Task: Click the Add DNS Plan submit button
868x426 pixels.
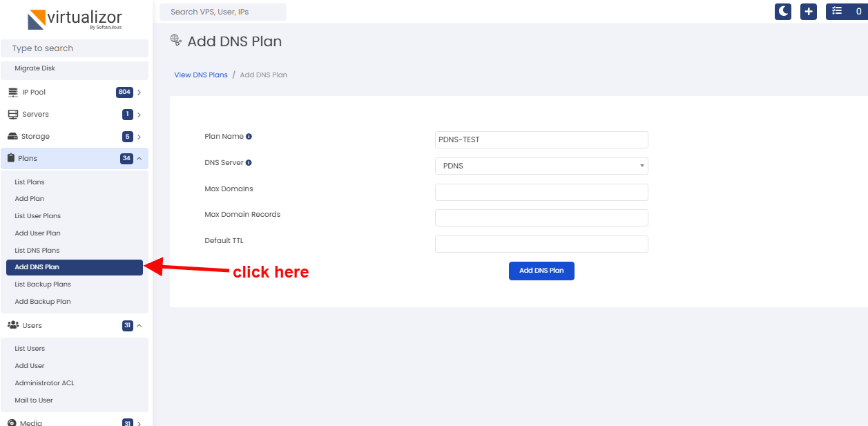Action: click(x=541, y=271)
